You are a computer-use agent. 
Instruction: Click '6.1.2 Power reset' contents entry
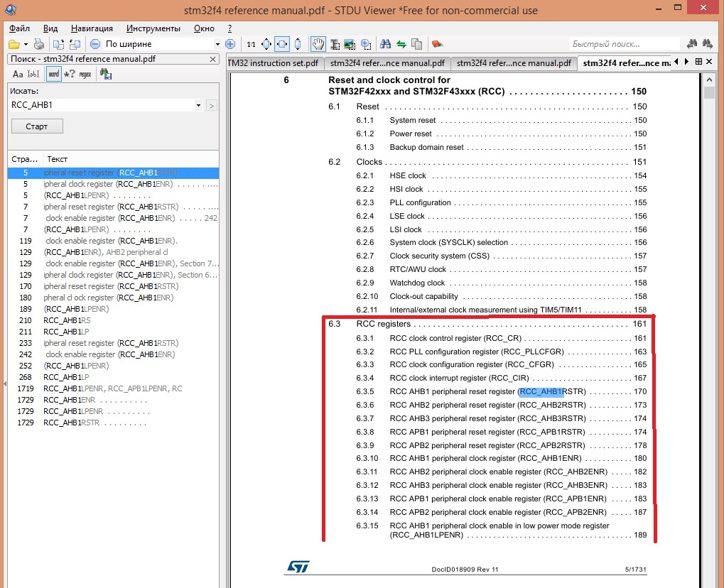(x=501, y=134)
